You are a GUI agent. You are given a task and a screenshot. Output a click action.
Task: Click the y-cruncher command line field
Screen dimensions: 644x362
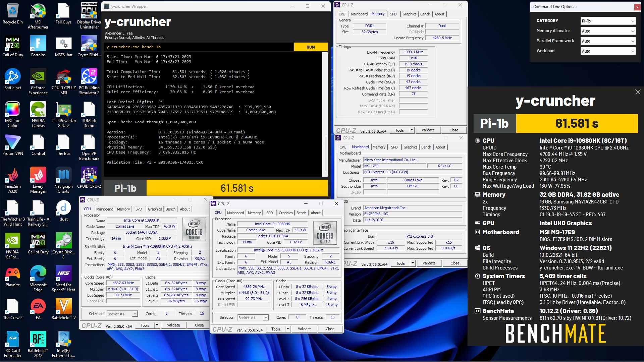point(199,47)
